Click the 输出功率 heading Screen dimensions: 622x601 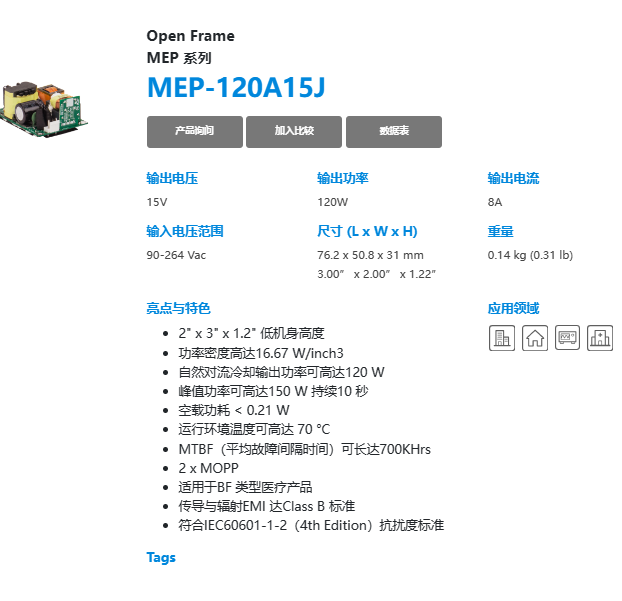343,179
